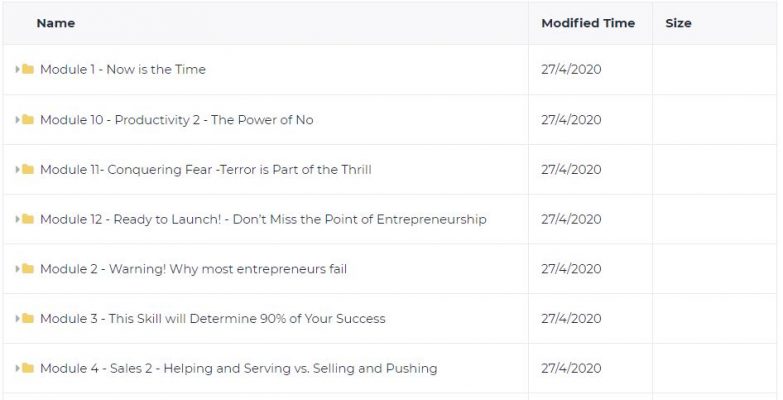This screenshot has width=783, height=400.
Task: Click the Module 1 folder icon
Action: click(x=28, y=69)
